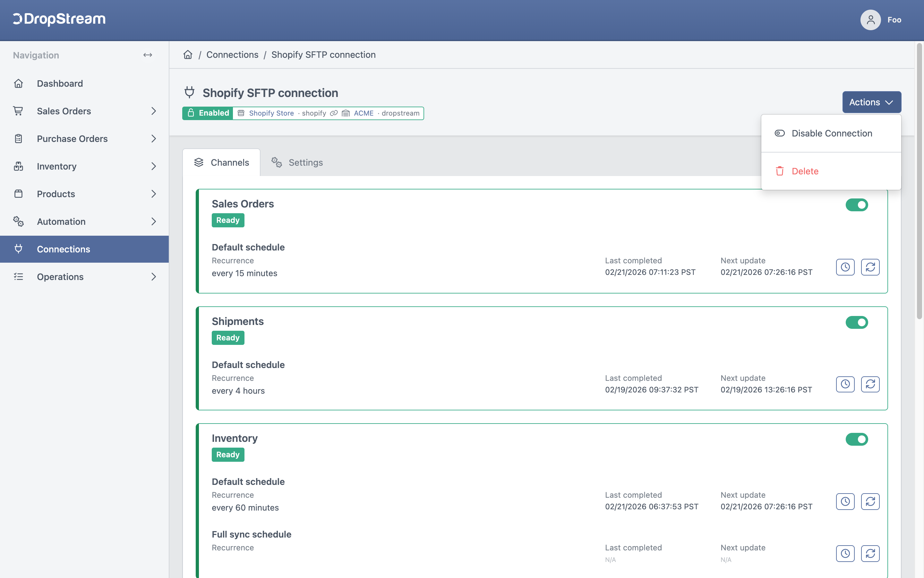Expand the Inventory navigation chevron
This screenshot has height=578, width=924.
tap(153, 166)
